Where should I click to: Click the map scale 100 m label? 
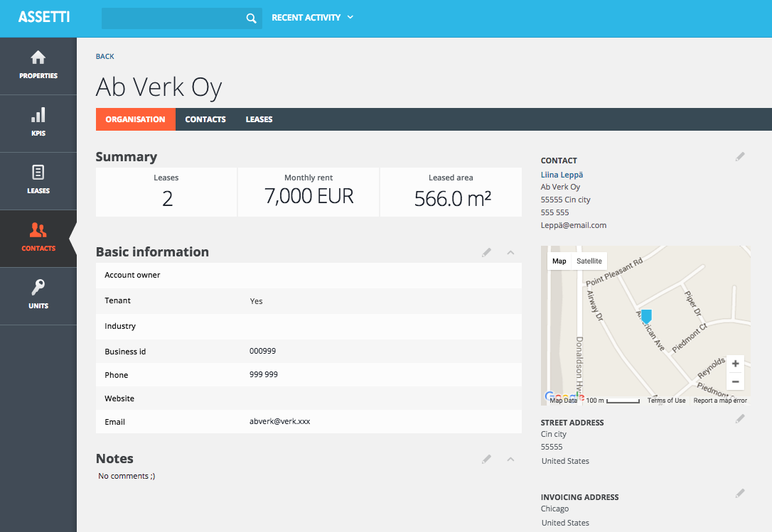(x=595, y=401)
